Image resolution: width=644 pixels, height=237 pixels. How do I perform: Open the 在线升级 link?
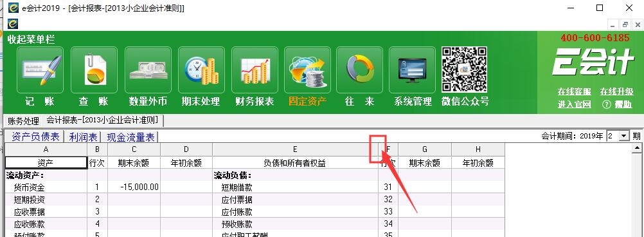tap(616, 91)
